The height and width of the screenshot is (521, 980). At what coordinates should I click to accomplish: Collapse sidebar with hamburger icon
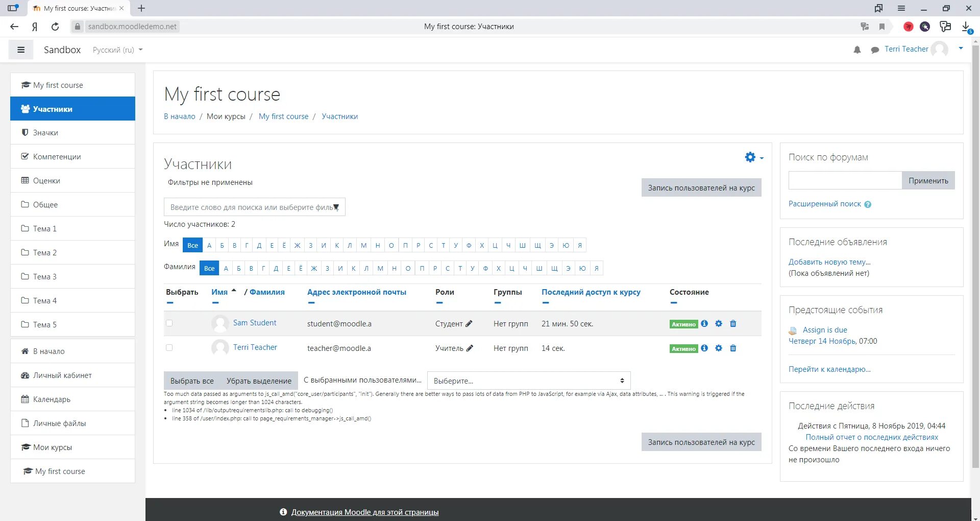click(x=21, y=49)
